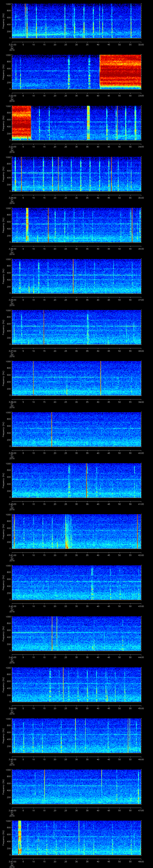The width and height of the screenshot is (153, 868).
Task: Click the '32:00' end time label
Action: tap(141, 44)
